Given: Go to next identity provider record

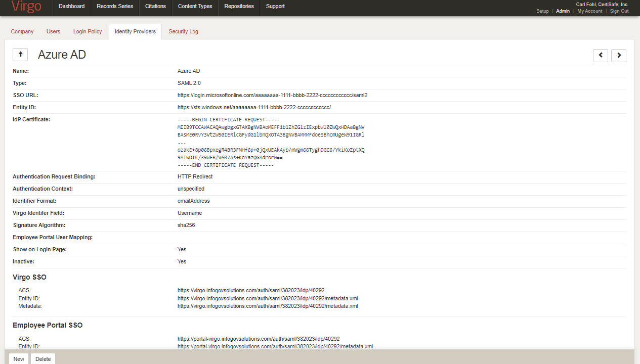Looking at the screenshot, I should (618, 55).
